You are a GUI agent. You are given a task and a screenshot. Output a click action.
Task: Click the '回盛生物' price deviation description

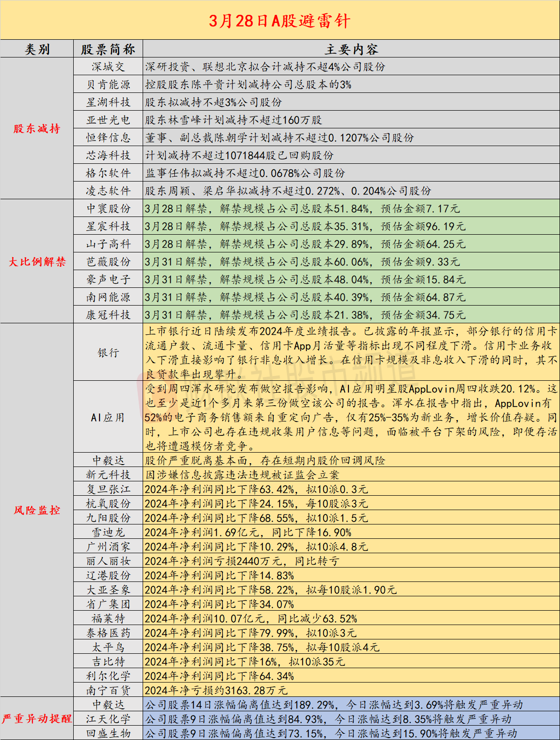331,733
